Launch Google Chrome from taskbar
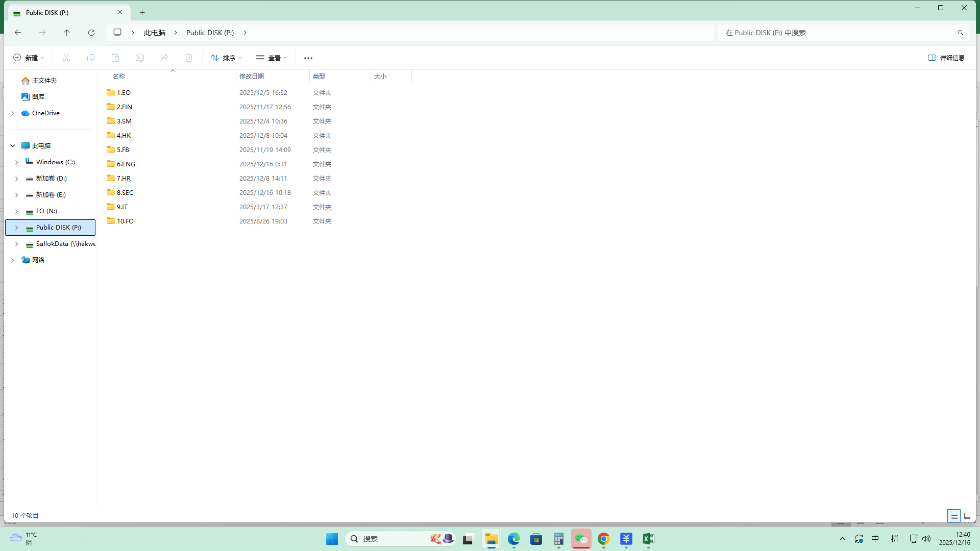This screenshot has width=980, height=551. click(x=603, y=539)
